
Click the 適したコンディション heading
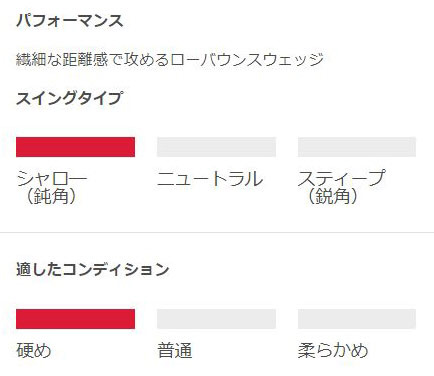coord(93,269)
